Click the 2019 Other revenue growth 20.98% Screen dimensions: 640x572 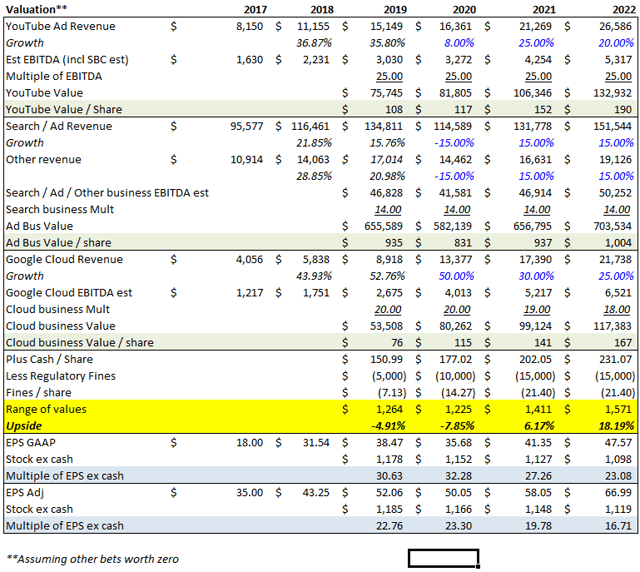[387, 176]
